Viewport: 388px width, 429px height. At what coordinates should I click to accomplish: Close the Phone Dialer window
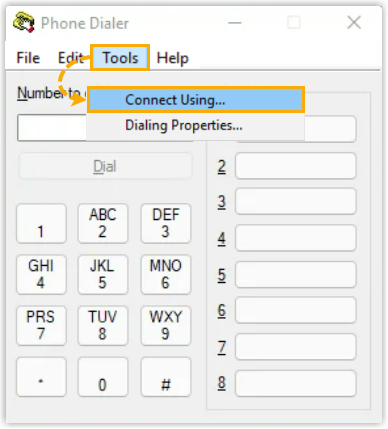point(354,23)
